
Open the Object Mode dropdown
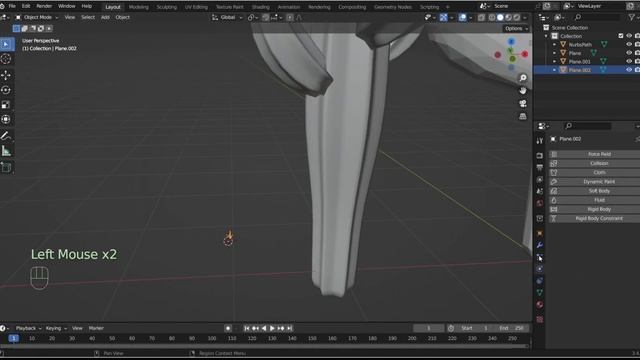(x=37, y=17)
